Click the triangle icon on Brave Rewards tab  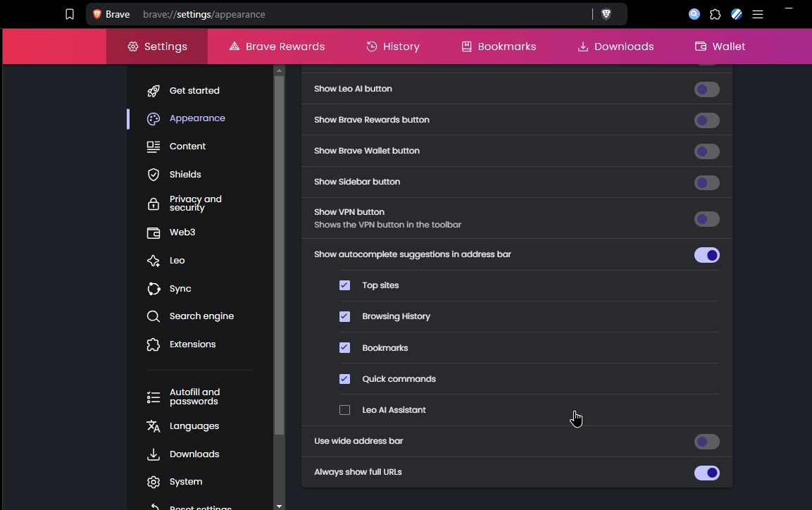tap(234, 46)
